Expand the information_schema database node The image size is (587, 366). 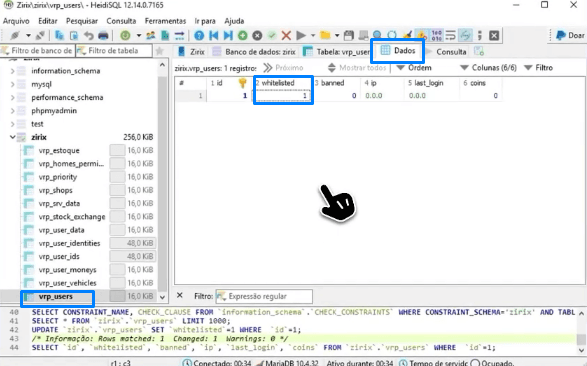[x=12, y=71]
